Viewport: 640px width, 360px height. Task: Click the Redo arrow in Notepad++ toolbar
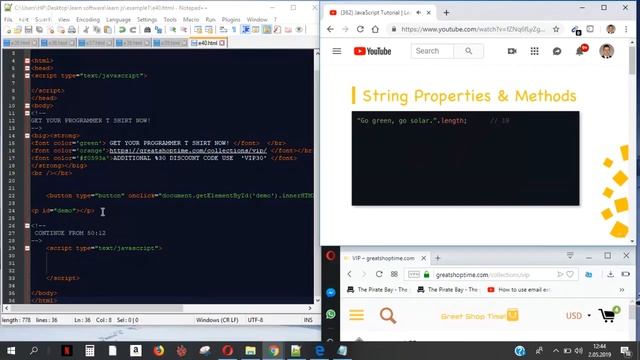[133, 30]
